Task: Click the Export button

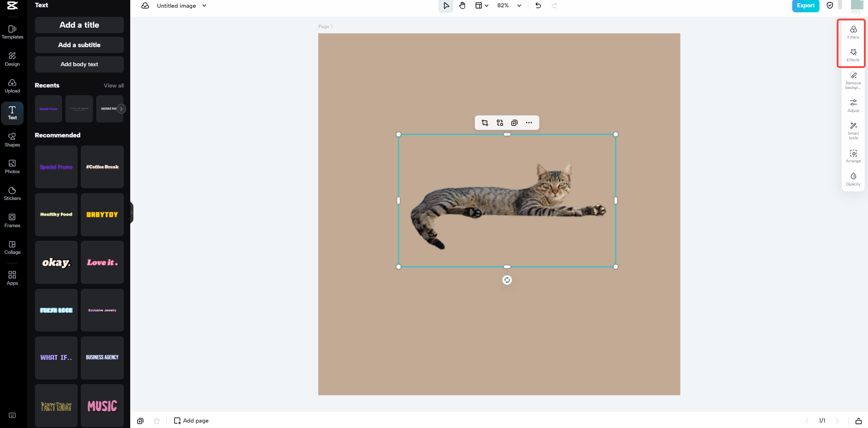Action: (x=805, y=6)
